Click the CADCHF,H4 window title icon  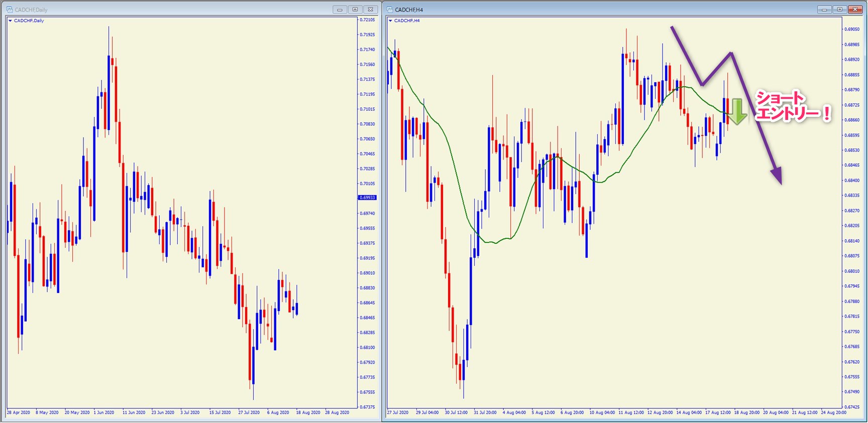pyautogui.click(x=390, y=10)
